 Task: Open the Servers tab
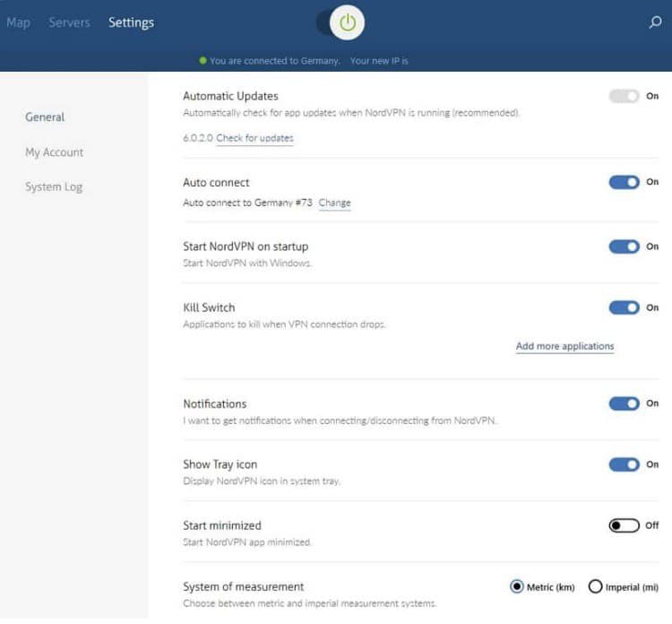(69, 22)
